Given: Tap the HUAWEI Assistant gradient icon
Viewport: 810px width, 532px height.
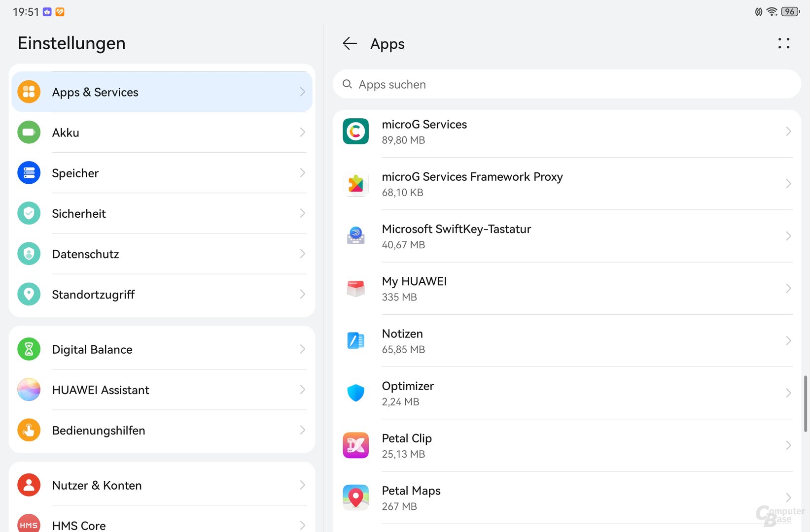Looking at the screenshot, I should [x=29, y=390].
